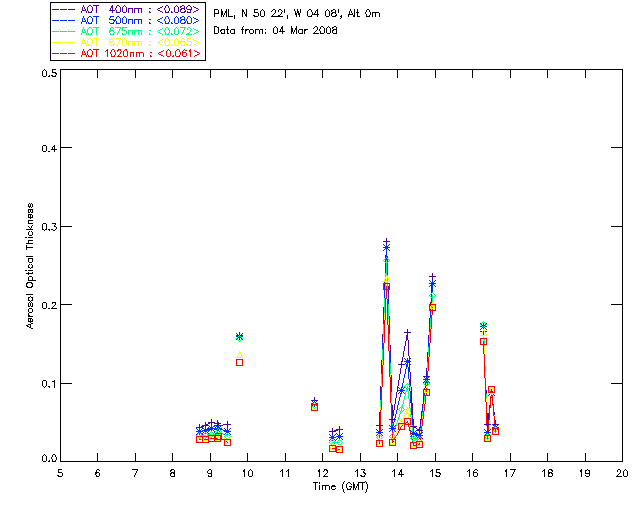Click the AOT 500nm legend entry
Image resolution: width=640 pixels, height=512 pixels.
coord(126,20)
